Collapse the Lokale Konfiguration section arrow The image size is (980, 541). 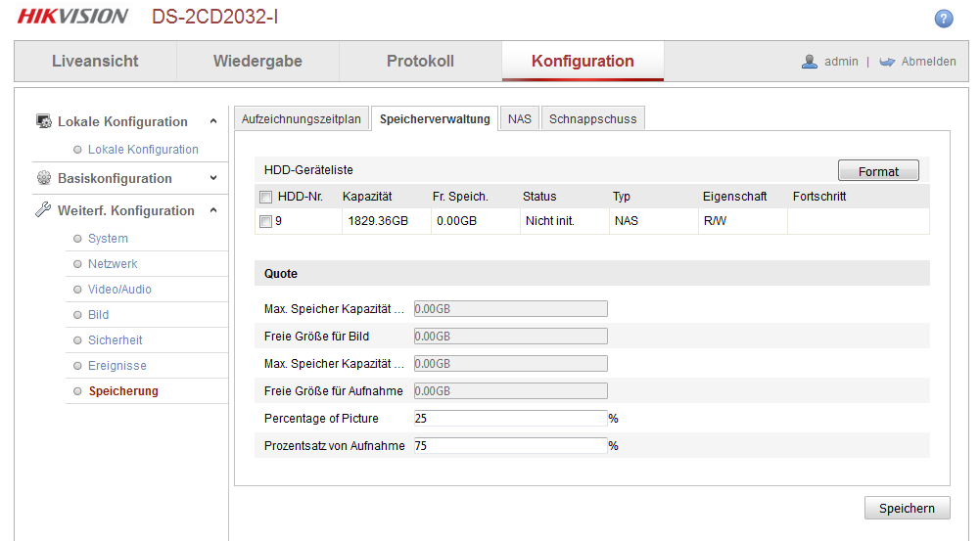(213, 122)
